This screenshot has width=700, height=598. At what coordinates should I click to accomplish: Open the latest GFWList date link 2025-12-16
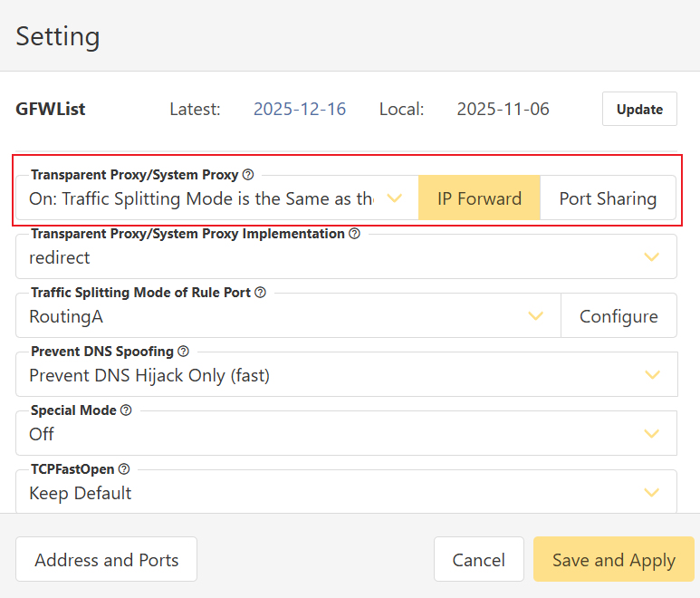pos(300,109)
